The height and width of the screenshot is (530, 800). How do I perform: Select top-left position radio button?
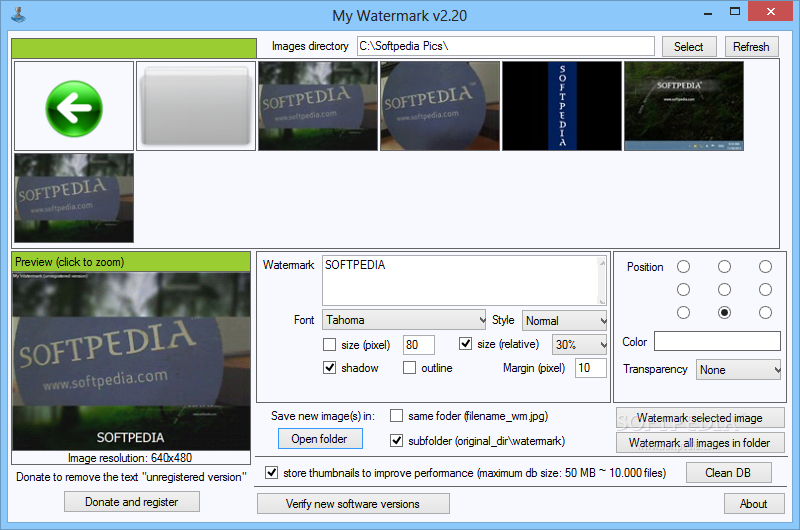(683, 266)
